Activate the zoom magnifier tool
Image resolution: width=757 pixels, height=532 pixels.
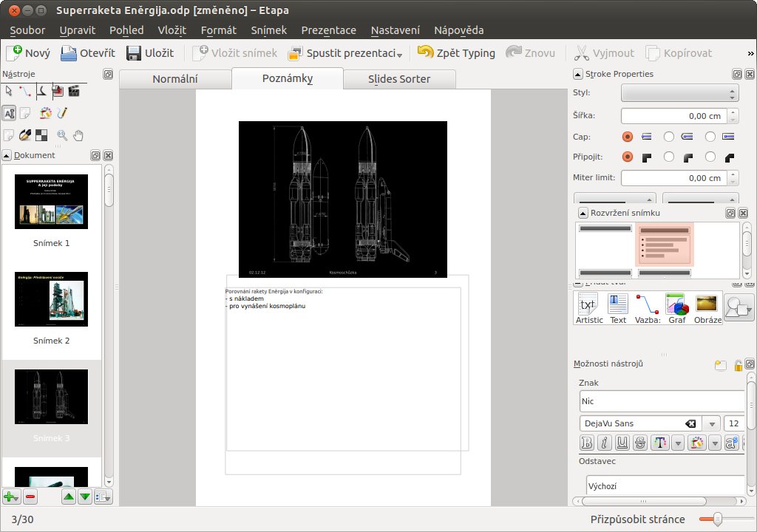pyautogui.click(x=62, y=135)
